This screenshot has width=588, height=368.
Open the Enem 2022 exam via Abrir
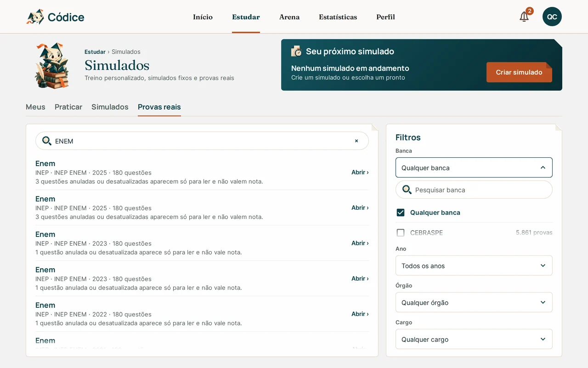(360, 314)
